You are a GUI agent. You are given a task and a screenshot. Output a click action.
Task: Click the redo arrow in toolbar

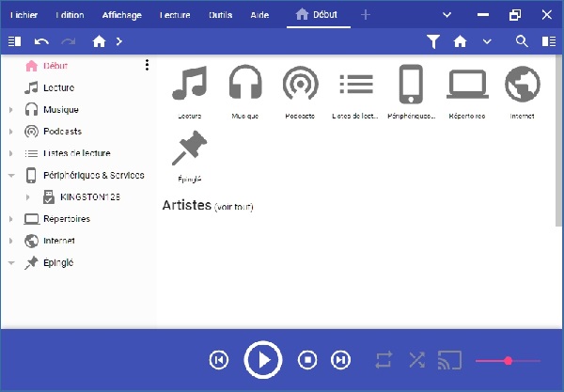point(69,41)
